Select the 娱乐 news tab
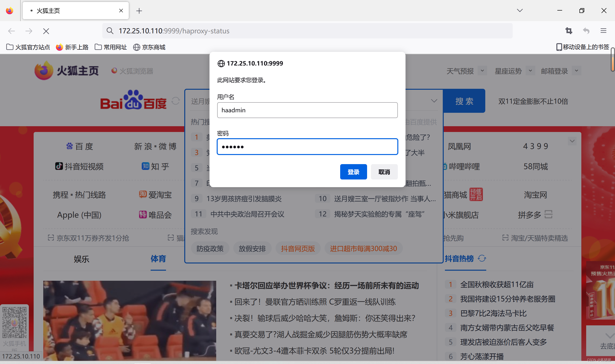Screen dimensions: 615x364 [x=81, y=259]
